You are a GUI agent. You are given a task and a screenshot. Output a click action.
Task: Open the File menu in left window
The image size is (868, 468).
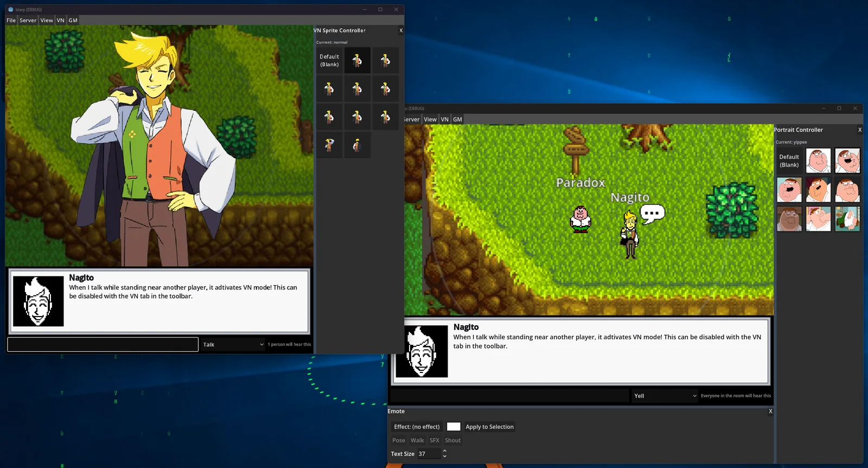point(11,20)
